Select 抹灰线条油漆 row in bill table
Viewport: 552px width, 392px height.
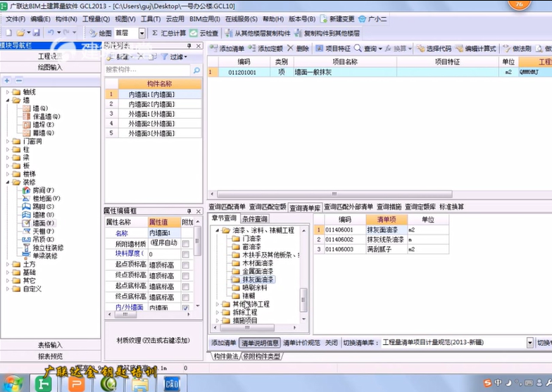[382, 239]
